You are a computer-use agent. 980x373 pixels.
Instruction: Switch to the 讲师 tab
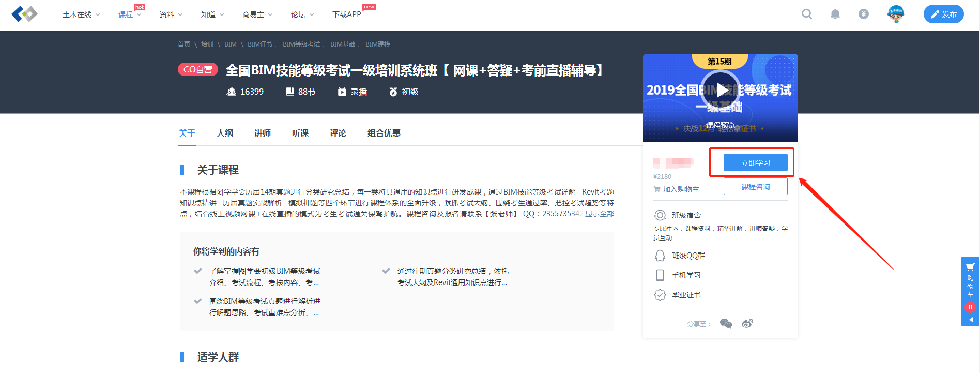tap(263, 133)
